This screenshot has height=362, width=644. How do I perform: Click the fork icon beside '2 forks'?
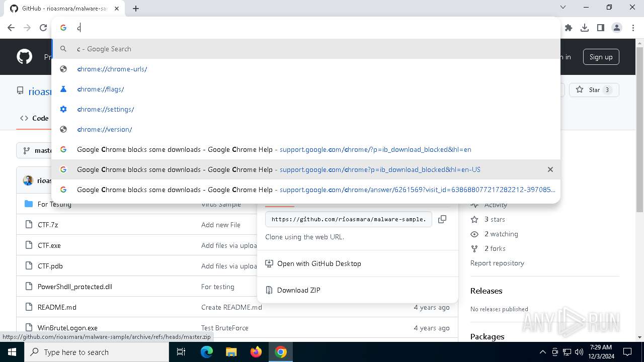click(474, 248)
